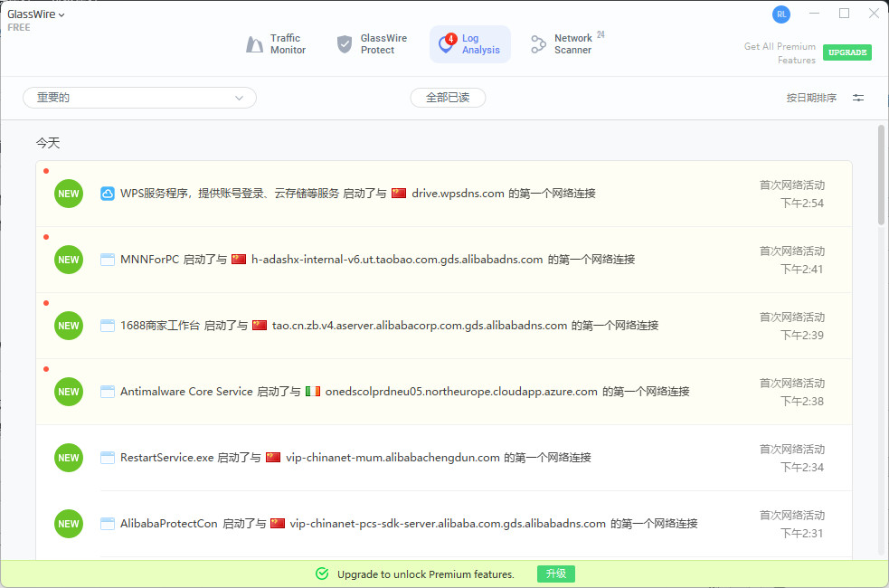Click the AlibabaProtectCon app icon

tap(108, 524)
